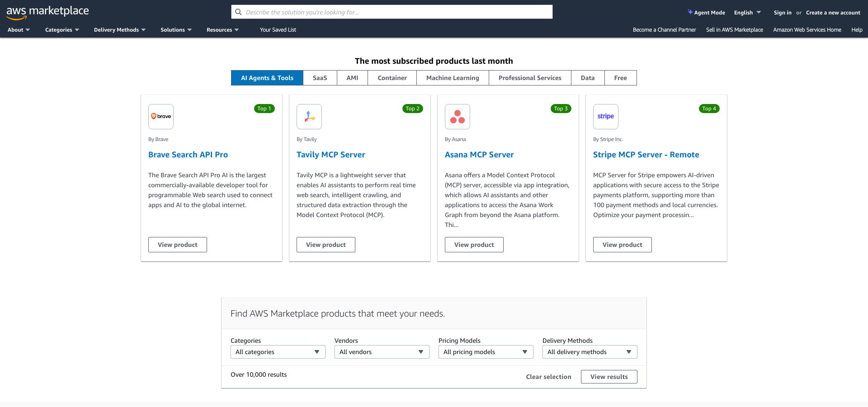868x407 pixels.
Task: Click View product under Stripe MCP Server
Action: click(622, 245)
